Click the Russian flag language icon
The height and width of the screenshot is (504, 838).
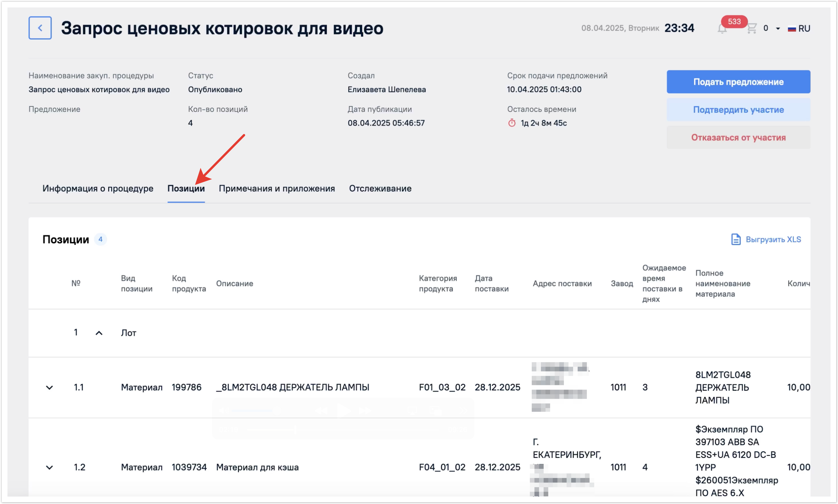coord(792,29)
